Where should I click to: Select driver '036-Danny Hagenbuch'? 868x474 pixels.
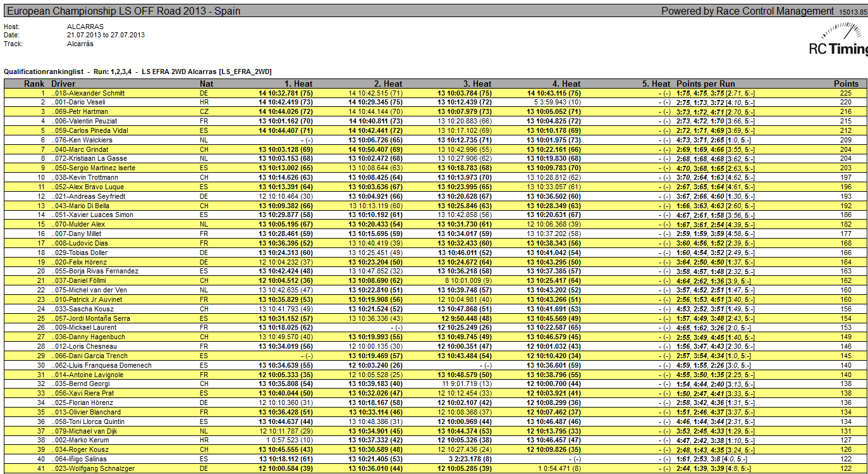point(88,337)
